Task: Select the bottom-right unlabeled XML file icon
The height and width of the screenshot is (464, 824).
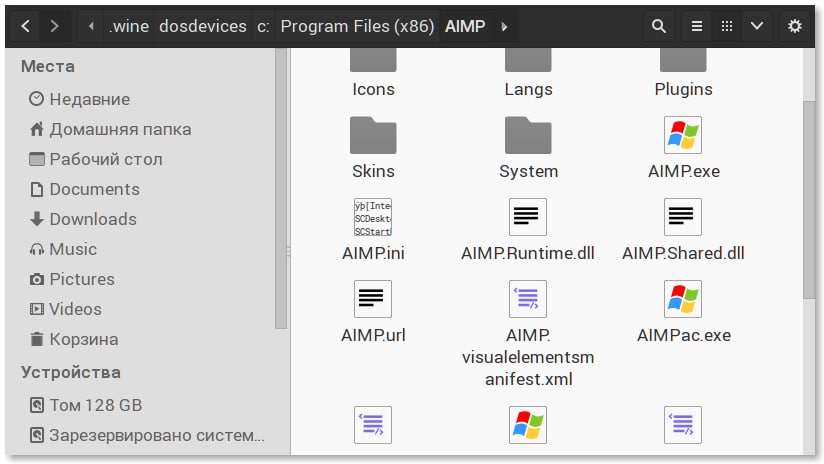Action: [x=683, y=425]
